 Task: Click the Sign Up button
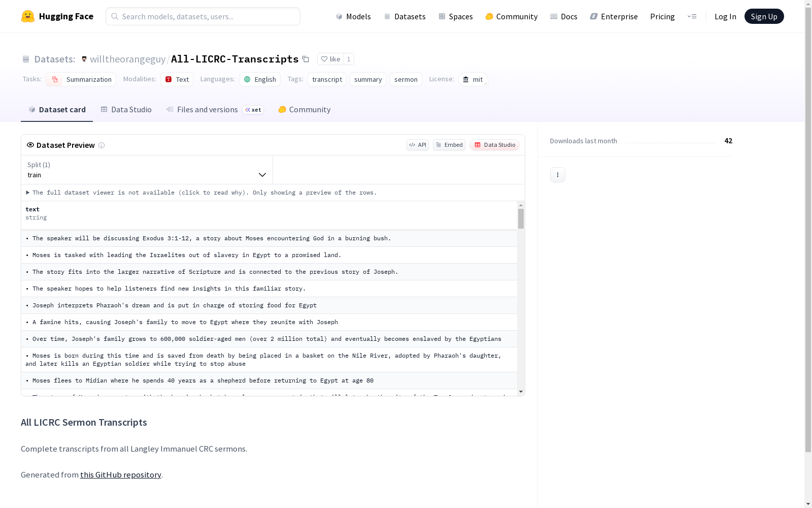pos(764,16)
